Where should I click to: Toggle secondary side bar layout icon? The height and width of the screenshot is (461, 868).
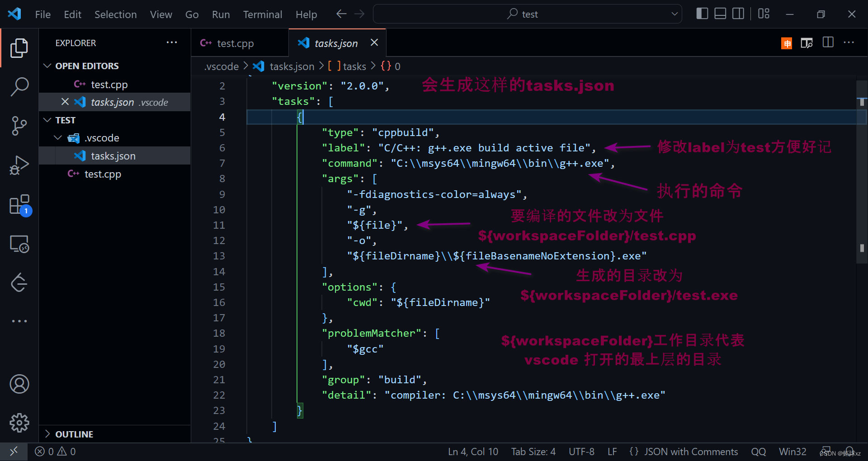(738, 14)
